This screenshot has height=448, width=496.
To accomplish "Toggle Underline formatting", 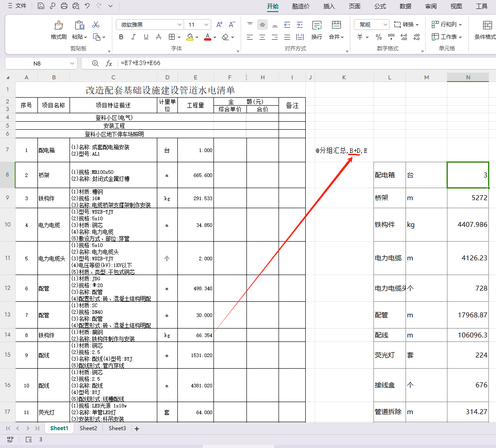I will (146, 37).
